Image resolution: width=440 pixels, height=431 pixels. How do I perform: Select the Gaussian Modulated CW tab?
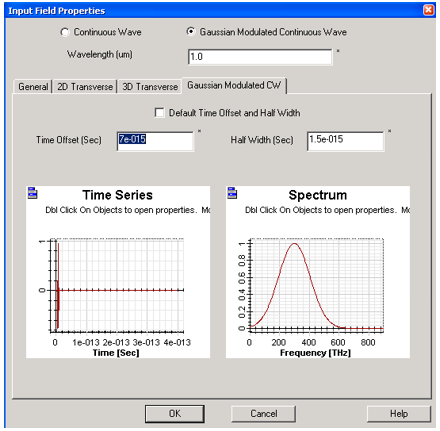(x=234, y=85)
